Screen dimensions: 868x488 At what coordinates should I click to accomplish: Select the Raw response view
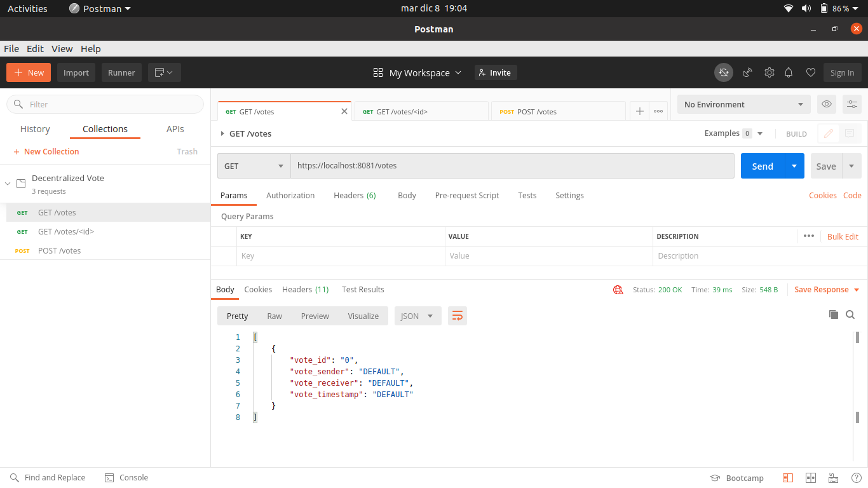point(275,316)
